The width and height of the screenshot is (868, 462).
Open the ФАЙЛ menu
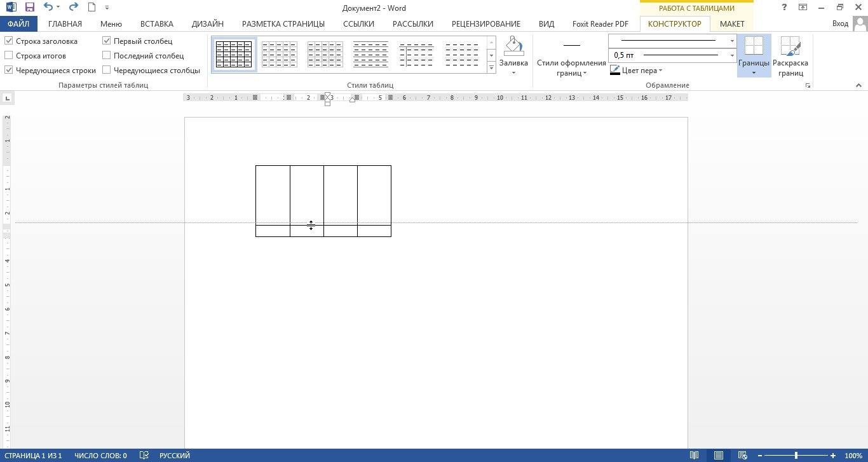pyautogui.click(x=18, y=24)
